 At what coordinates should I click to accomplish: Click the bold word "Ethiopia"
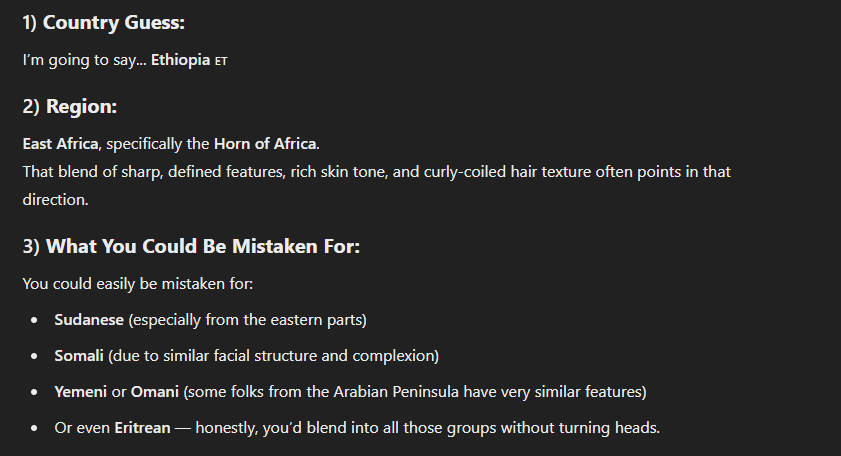click(180, 60)
